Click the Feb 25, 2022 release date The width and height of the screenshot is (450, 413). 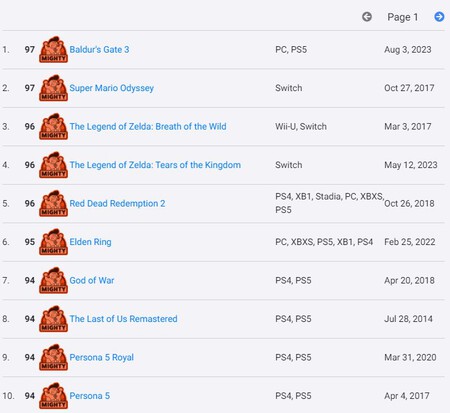click(410, 242)
